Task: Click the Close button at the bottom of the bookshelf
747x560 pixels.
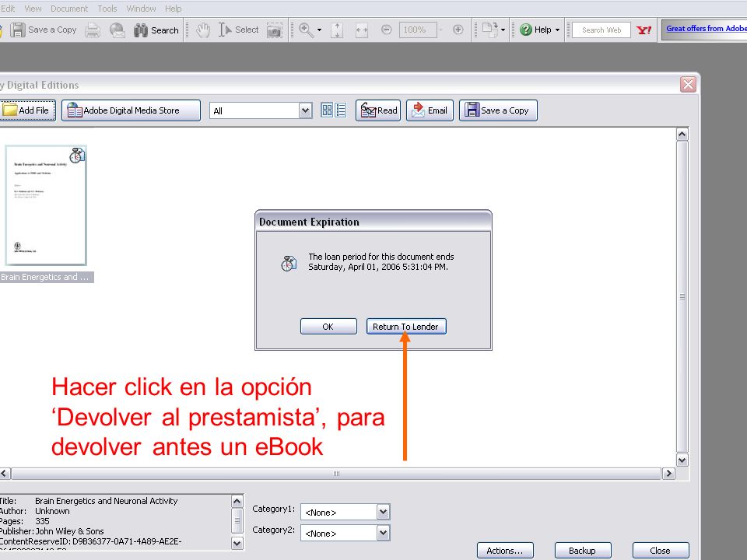Action: [661, 551]
